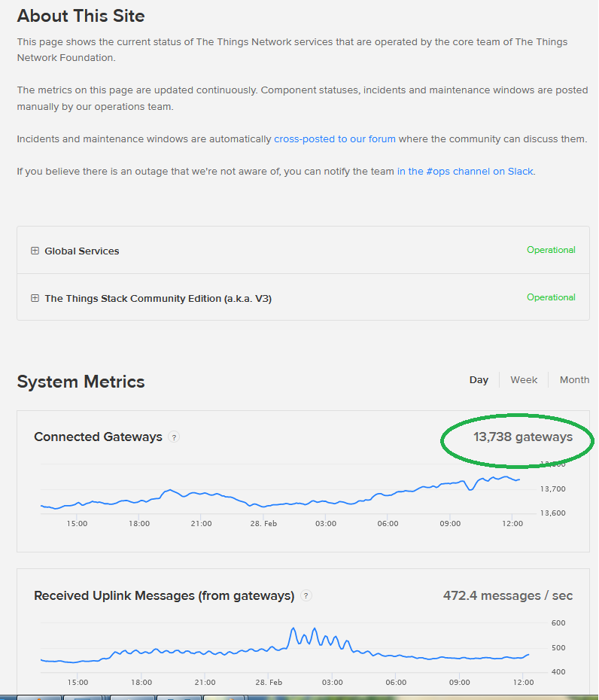Click the 28. Feb label on gateways chart
This screenshot has width=599, height=700.
[x=263, y=523]
